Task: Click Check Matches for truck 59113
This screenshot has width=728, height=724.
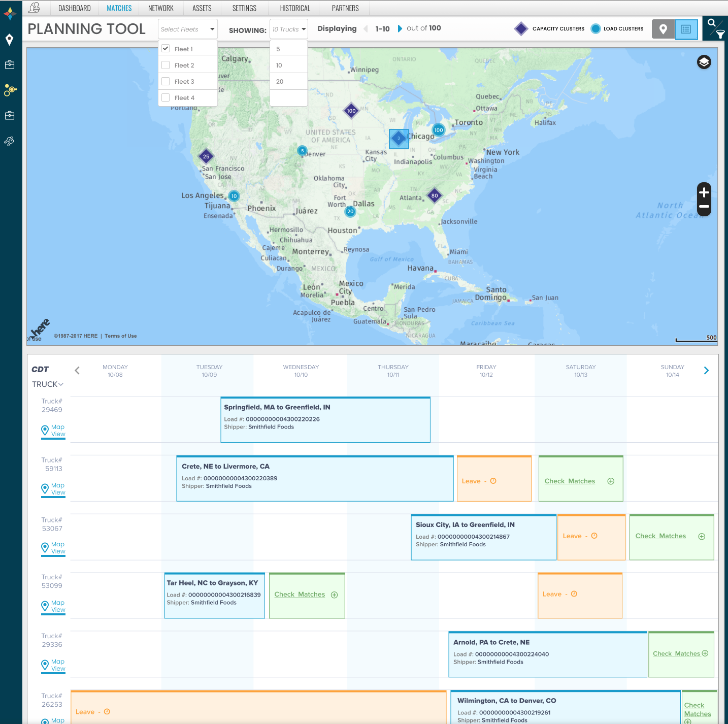Action: (570, 481)
